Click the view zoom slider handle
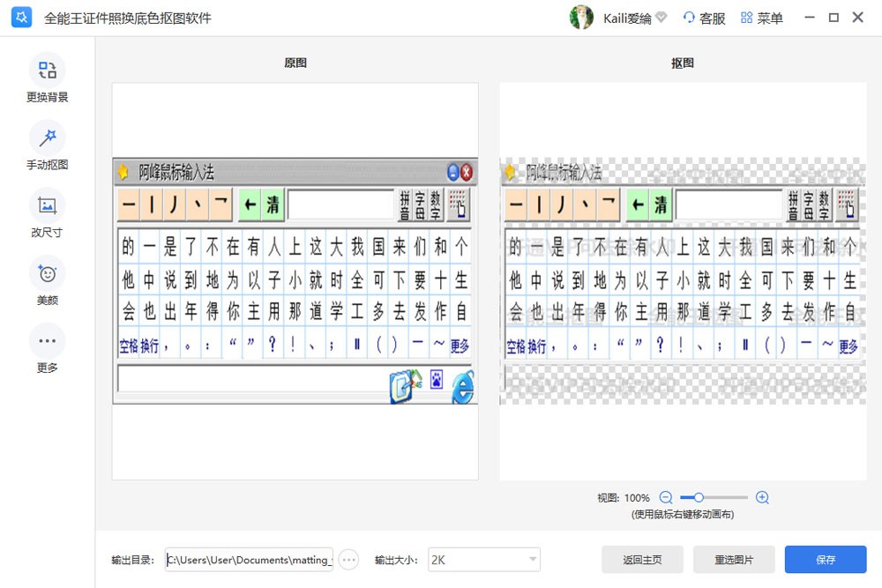 (x=699, y=498)
